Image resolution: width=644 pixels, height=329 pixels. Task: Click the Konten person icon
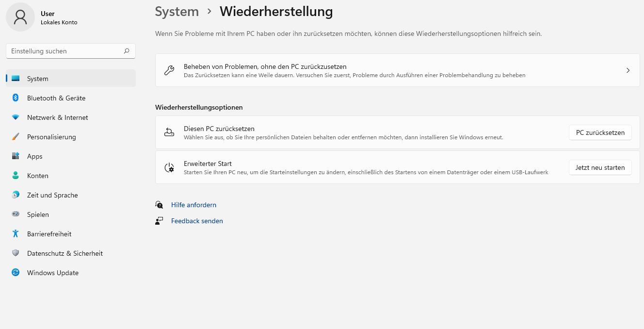[x=16, y=176]
